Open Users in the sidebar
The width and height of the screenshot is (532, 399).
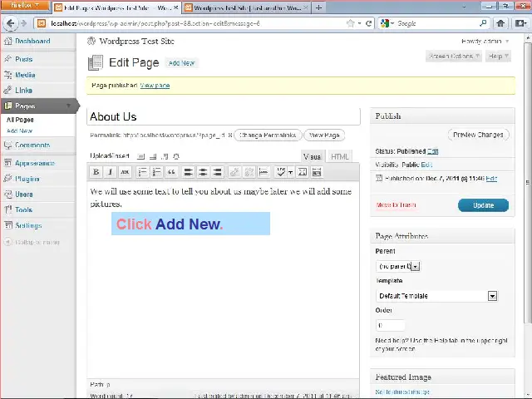pos(24,195)
